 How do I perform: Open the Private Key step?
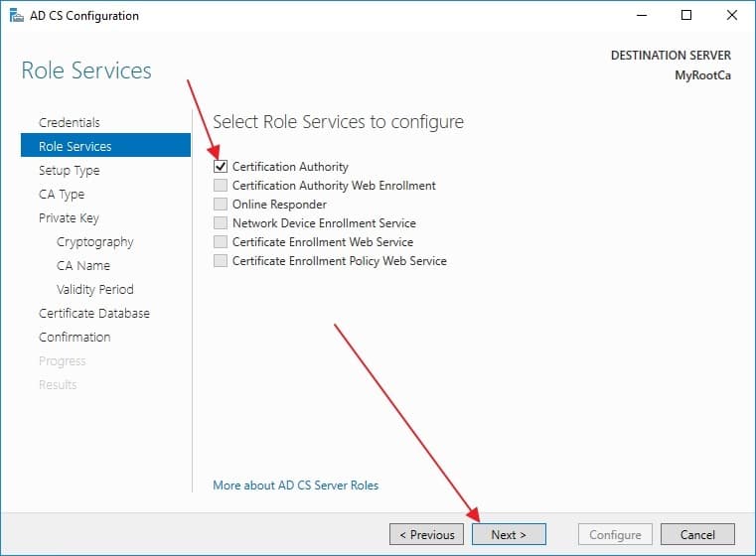69,217
